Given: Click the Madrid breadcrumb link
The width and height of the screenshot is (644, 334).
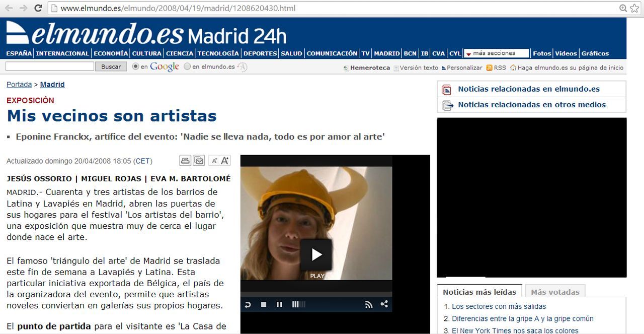Looking at the screenshot, I should [52, 85].
